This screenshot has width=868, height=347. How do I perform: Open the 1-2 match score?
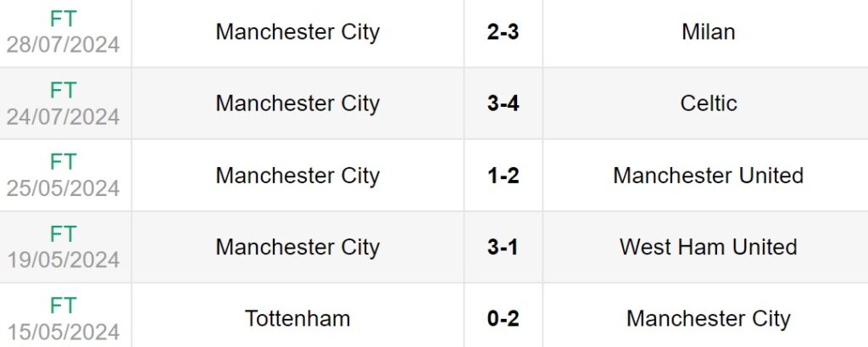point(504,176)
